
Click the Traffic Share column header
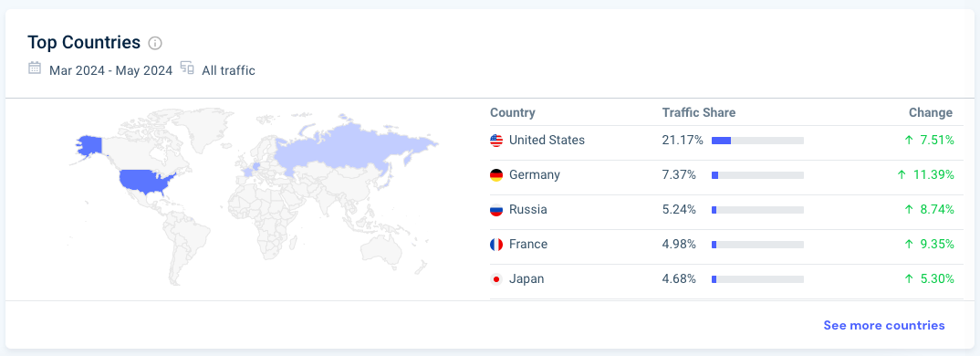(x=699, y=112)
